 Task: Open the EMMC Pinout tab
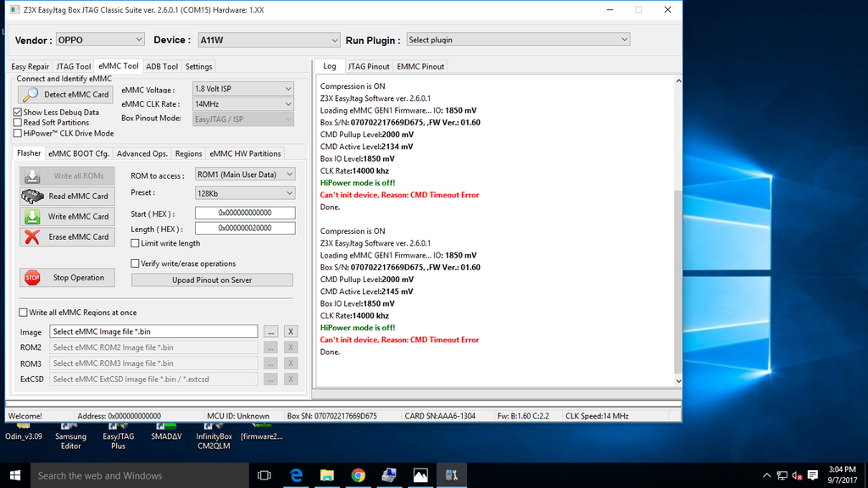click(x=420, y=66)
